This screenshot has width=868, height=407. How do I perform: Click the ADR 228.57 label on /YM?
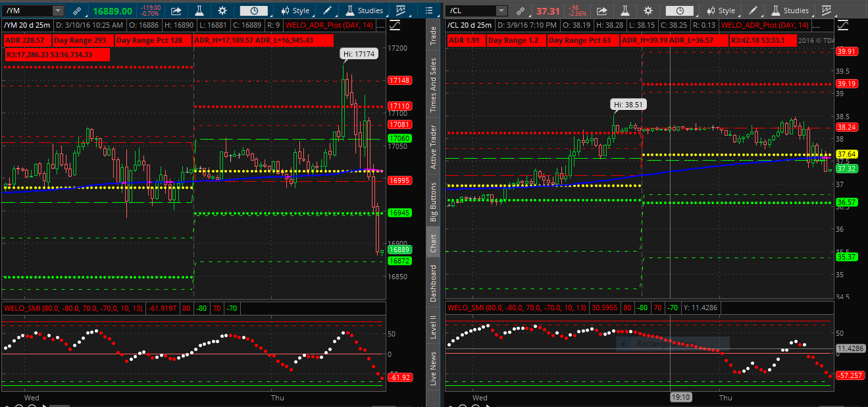(26, 41)
